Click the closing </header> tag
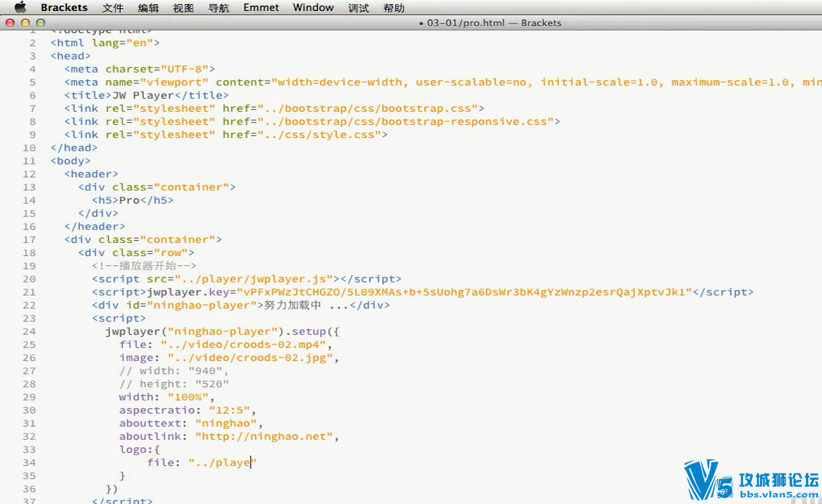822x504 pixels. point(95,226)
